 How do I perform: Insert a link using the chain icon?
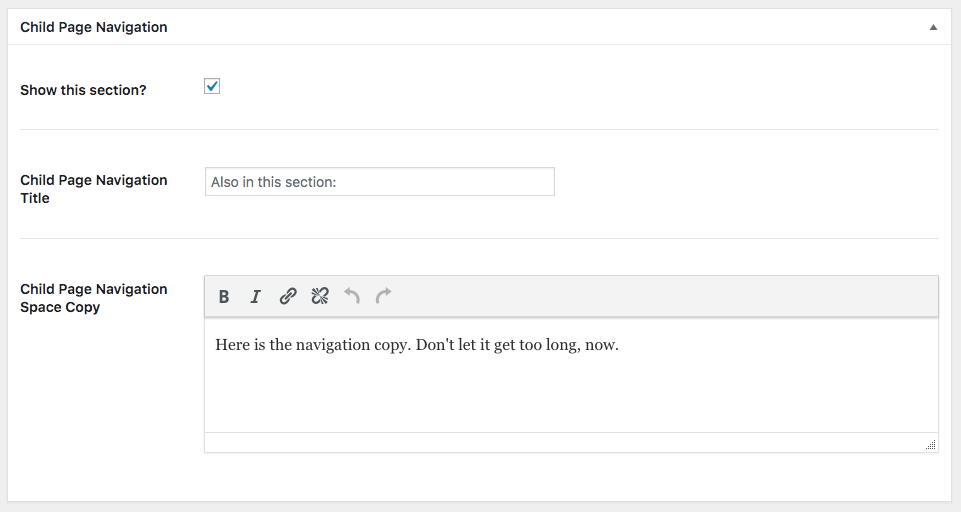[288, 297]
